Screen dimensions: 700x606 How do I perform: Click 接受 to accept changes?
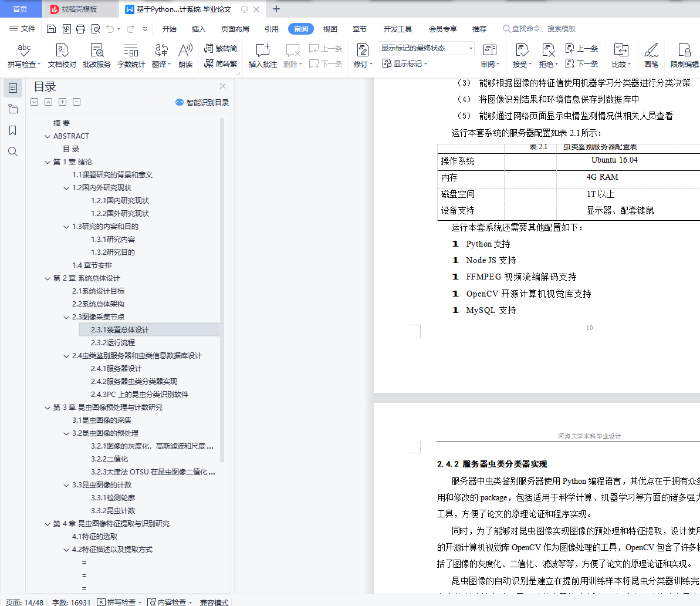522,56
